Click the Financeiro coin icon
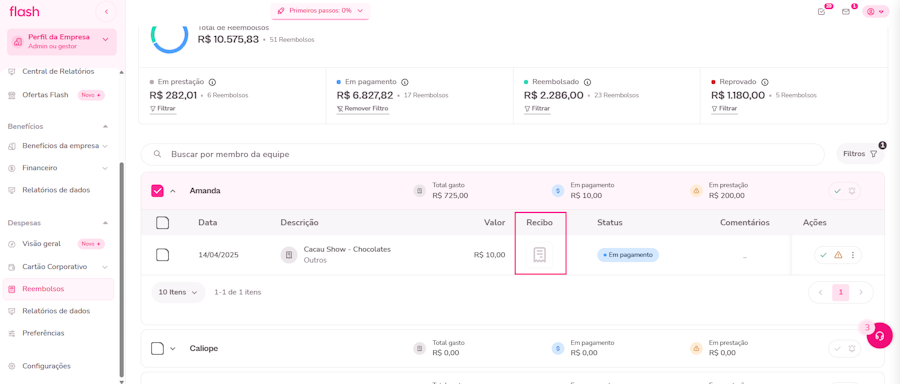The height and width of the screenshot is (384, 900). 12,168
